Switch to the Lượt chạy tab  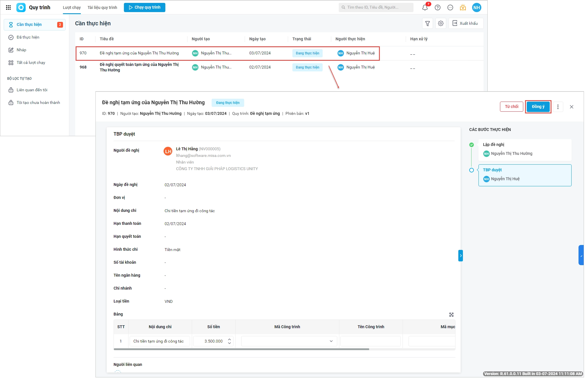coord(72,7)
